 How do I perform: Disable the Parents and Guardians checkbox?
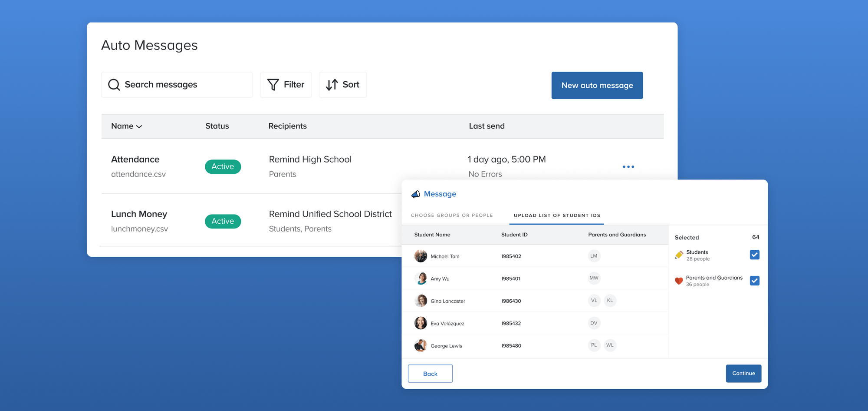point(754,281)
